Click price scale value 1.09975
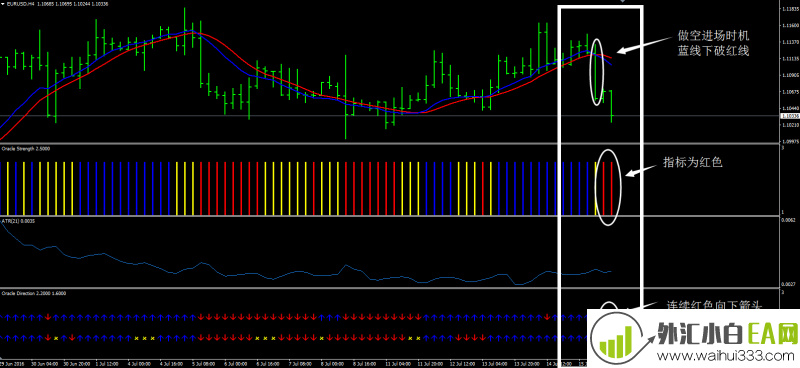The height and width of the screenshot is (368, 800). 790,141
